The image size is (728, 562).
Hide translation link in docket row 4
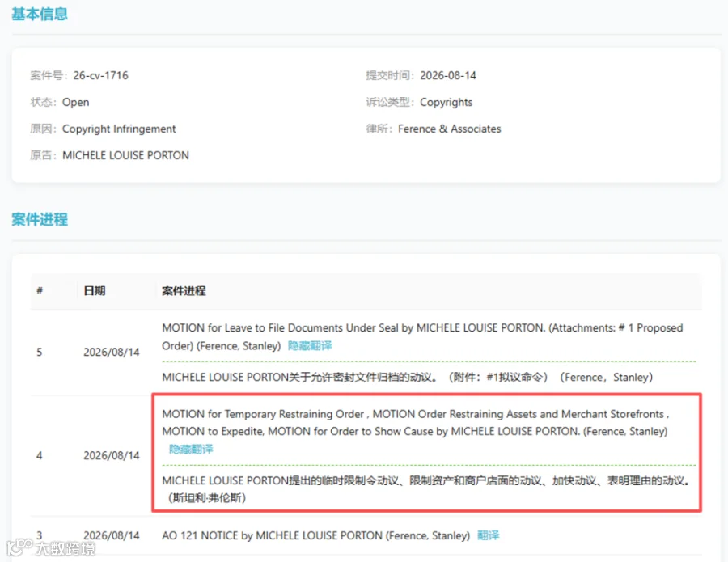click(x=191, y=449)
